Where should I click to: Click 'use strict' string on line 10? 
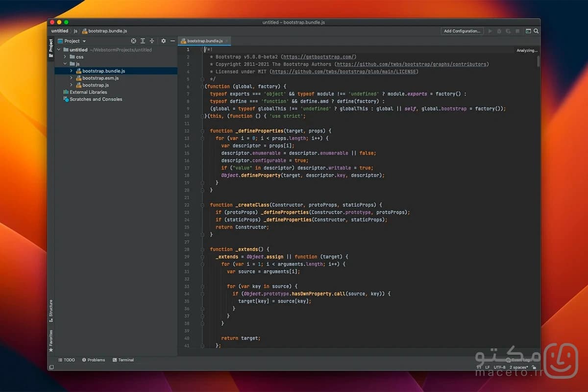(286, 116)
